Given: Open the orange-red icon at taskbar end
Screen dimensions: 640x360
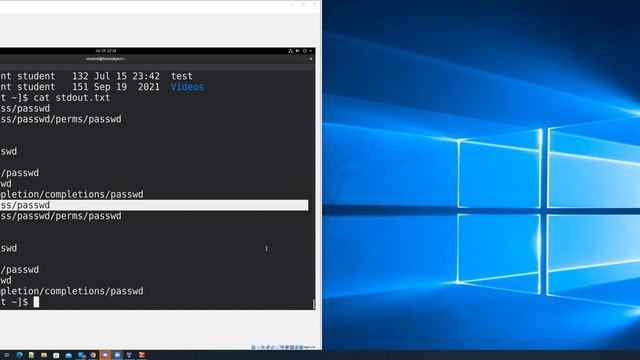Looking at the screenshot, I should click(142, 355).
